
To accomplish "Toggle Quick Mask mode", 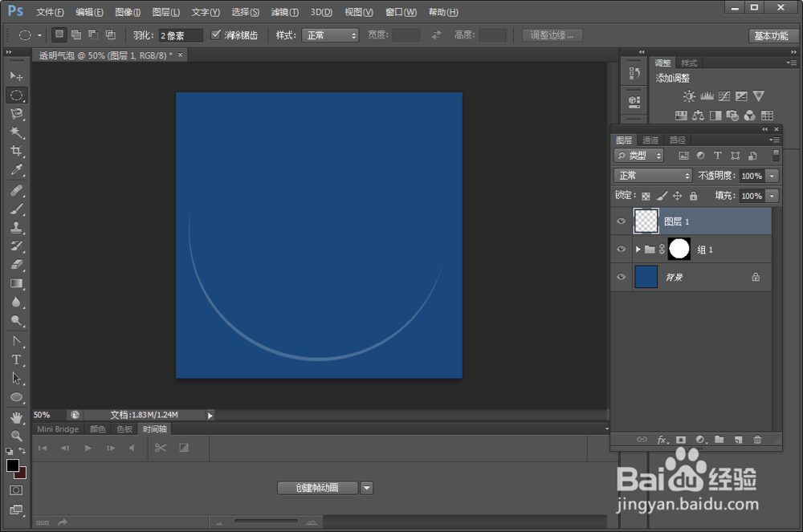I will tap(16, 490).
